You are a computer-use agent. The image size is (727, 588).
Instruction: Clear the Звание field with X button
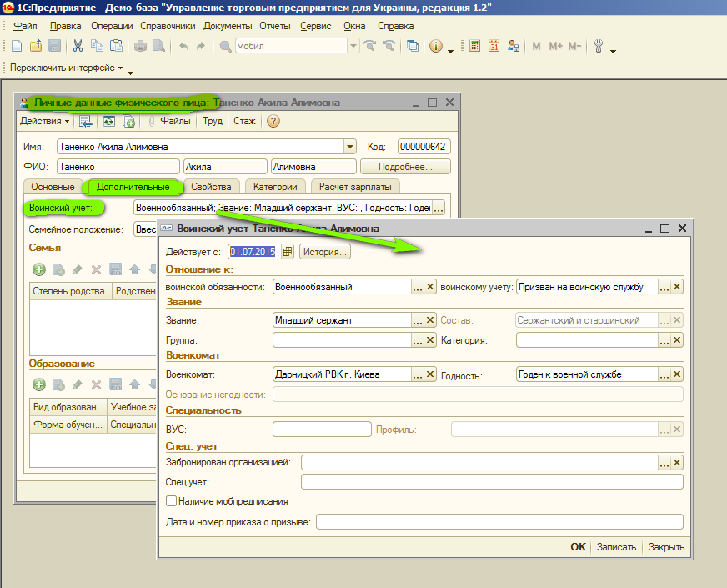click(430, 320)
